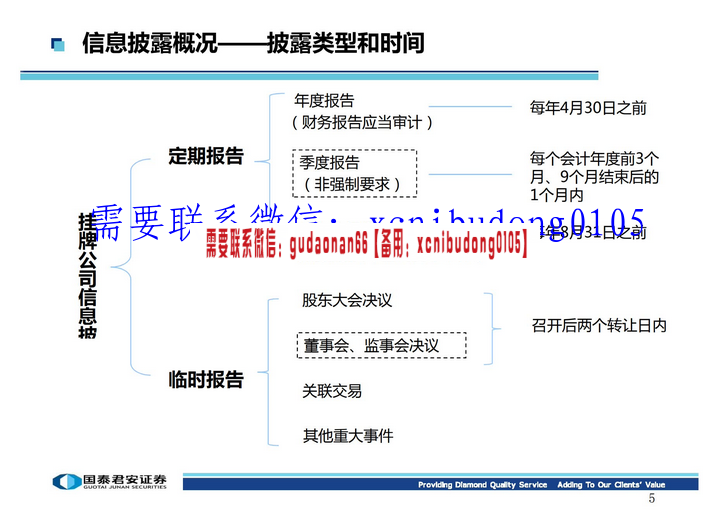Select the dashed box 董事会、监事会决议
The width and height of the screenshot is (728, 516).
click(x=382, y=345)
